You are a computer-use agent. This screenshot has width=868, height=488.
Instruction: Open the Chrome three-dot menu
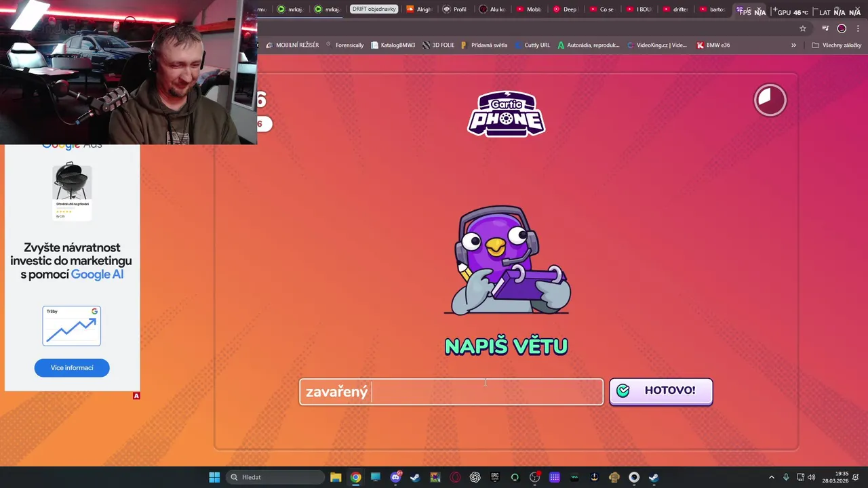pos(859,28)
